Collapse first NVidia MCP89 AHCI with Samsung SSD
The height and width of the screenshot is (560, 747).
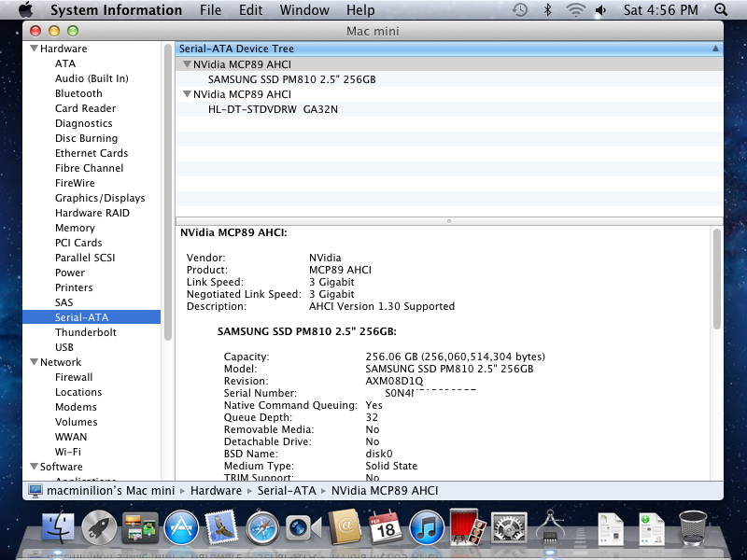point(188,63)
